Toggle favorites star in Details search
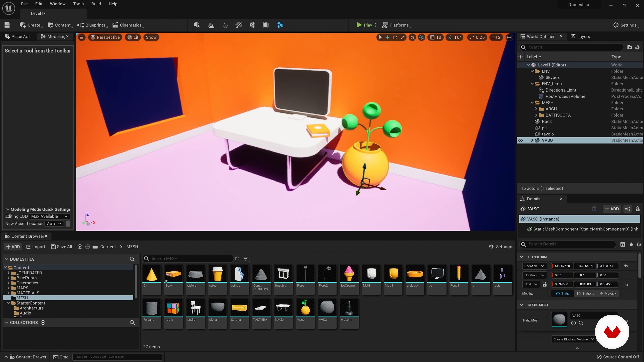644x362 pixels. pyautogui.click(x=631, y=244)
